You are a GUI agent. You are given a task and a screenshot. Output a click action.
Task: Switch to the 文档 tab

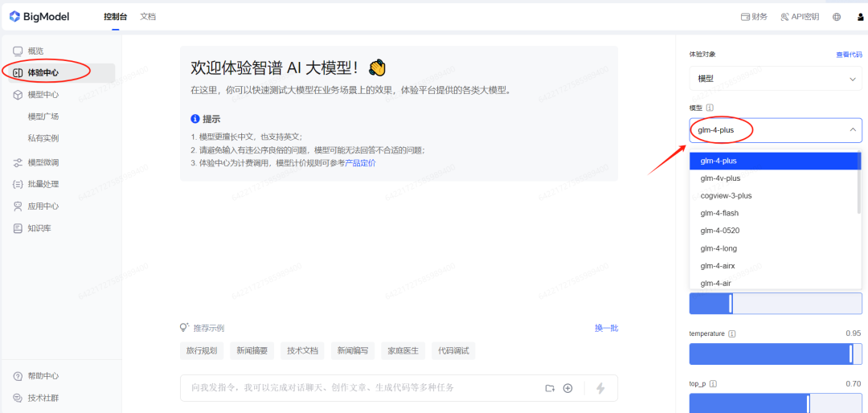[x=148, y=17]
